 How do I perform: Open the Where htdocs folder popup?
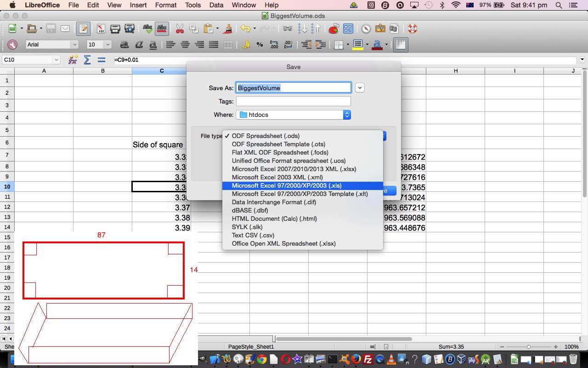294,115
